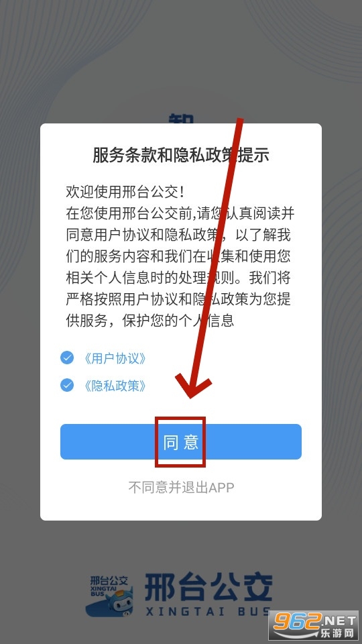This screenshot has height=644, width=362.
Task: Click the partially hidden 智 character behind the dialog
Action: (x=181, y=118)
